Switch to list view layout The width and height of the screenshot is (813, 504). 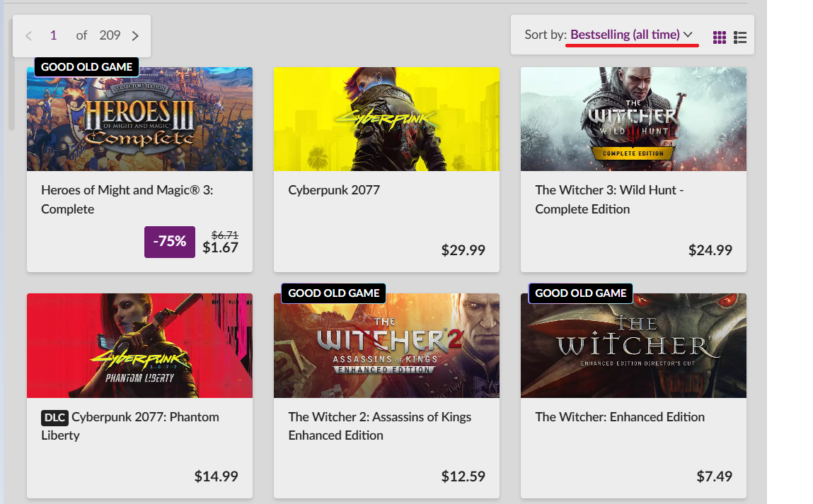pyautogui.click(x=740, y=37)
